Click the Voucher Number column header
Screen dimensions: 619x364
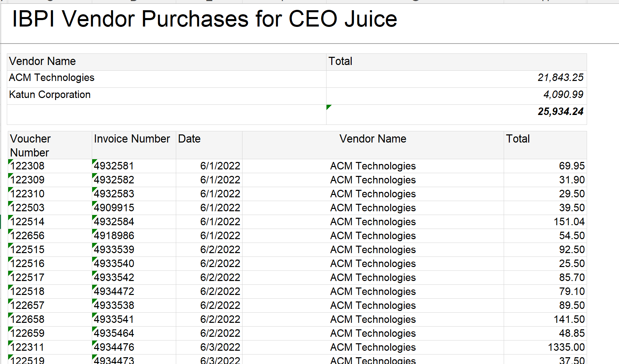coord(50,145)
